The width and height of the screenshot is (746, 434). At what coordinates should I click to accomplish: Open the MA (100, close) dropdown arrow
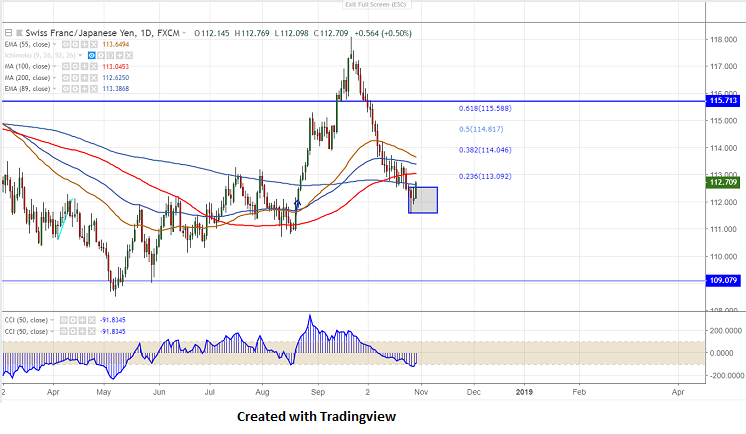click(55, 66)
